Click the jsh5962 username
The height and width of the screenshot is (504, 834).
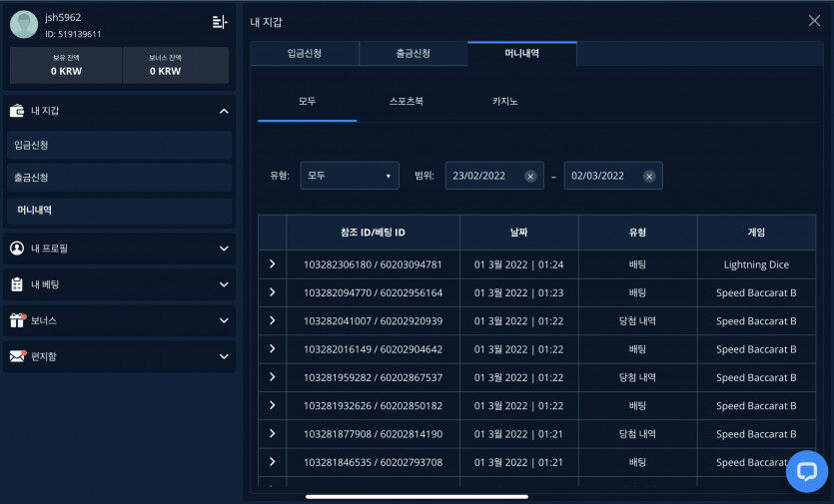point(63,18)
